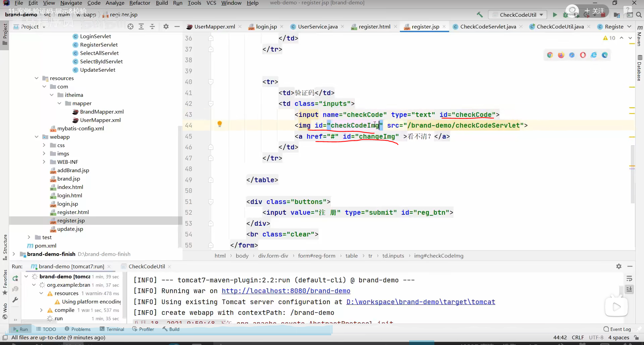The width and height of the screenshot is (644, 345).
Task: Open page in Firefox browser icon
Action: [x=561, y=55]
